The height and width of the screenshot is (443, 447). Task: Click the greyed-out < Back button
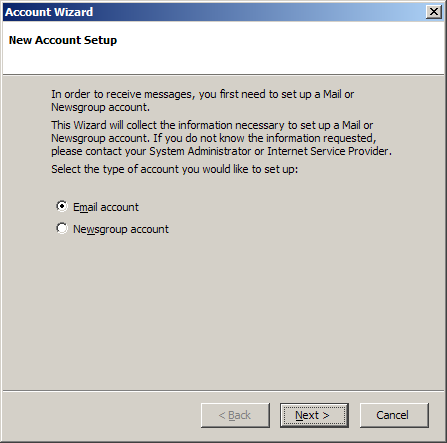pos(235,415)
